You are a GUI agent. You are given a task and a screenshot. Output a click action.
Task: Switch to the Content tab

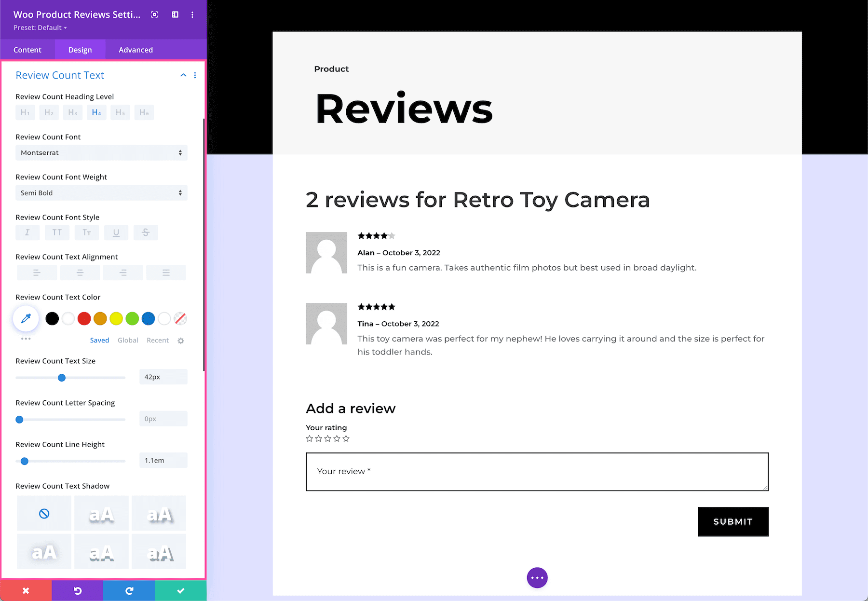coord(27,49)
